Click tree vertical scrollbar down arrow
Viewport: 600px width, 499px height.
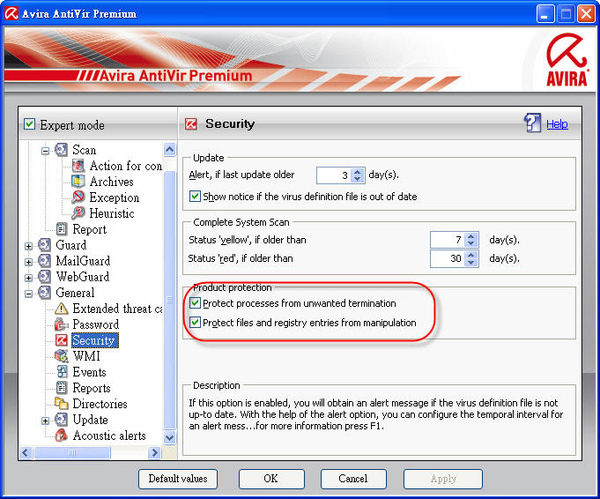click(170, 437)
